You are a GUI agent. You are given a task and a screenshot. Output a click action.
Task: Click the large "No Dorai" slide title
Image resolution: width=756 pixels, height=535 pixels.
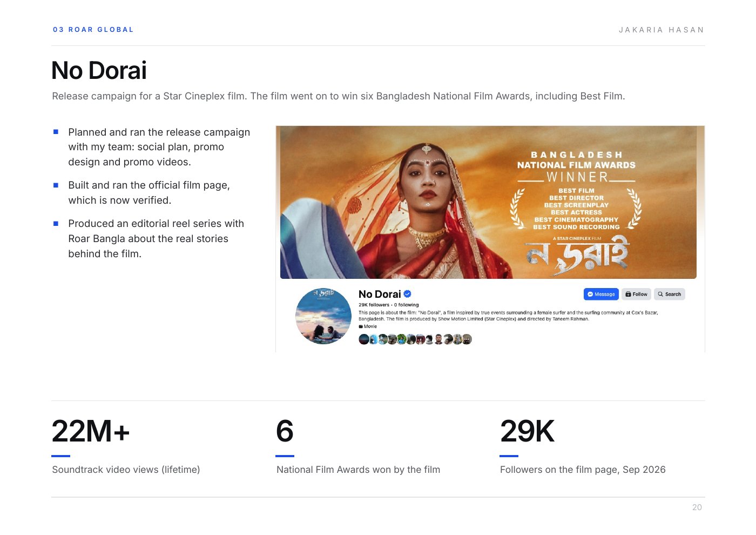coord(99,70)
